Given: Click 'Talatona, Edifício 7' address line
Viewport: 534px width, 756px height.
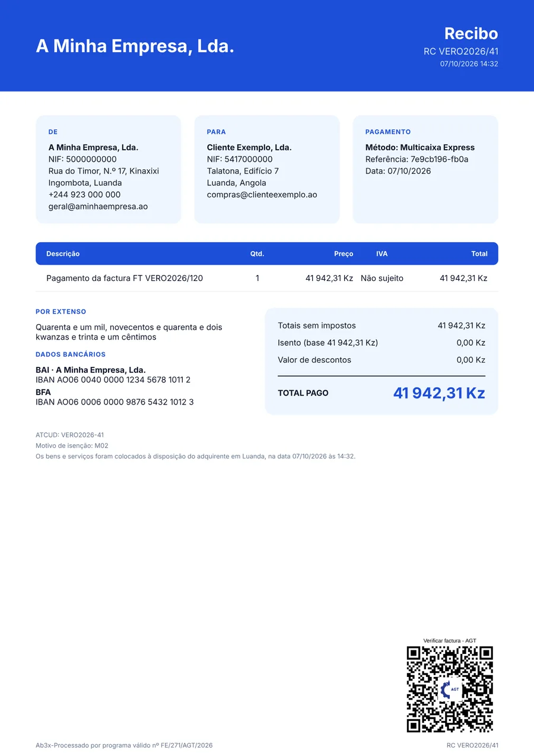Looking at the screenshot, I should pyautogui.click(x=243, y=171).
